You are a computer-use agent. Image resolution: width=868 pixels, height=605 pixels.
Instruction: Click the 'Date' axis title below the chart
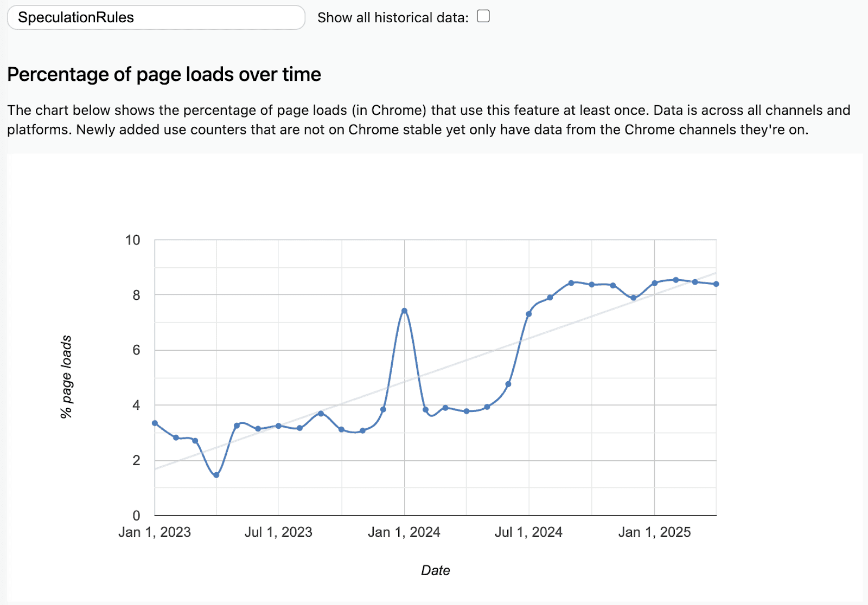click(436, 570)
